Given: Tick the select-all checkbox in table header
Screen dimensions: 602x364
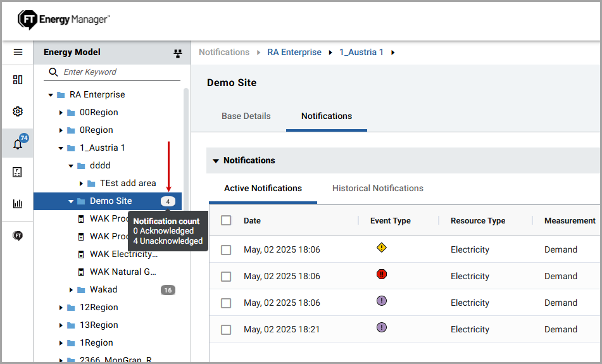Looking at the screenshot, I should pos(226,220).
